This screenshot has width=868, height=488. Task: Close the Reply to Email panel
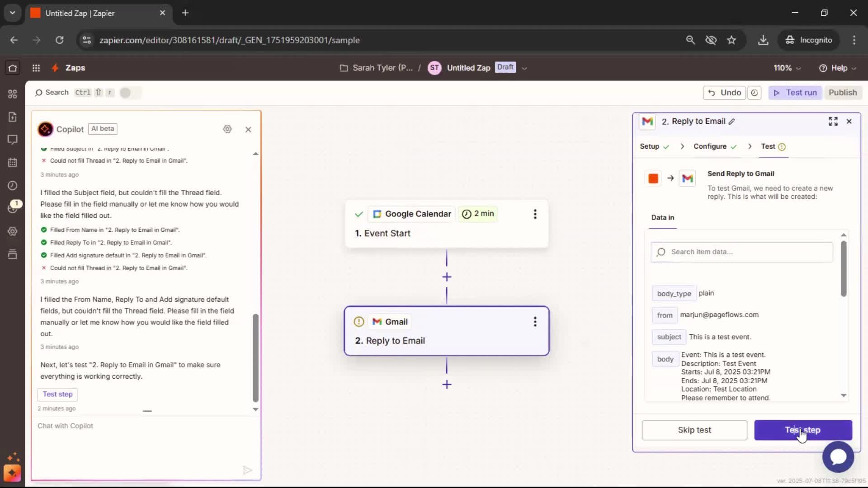click(x=849, y=122)
